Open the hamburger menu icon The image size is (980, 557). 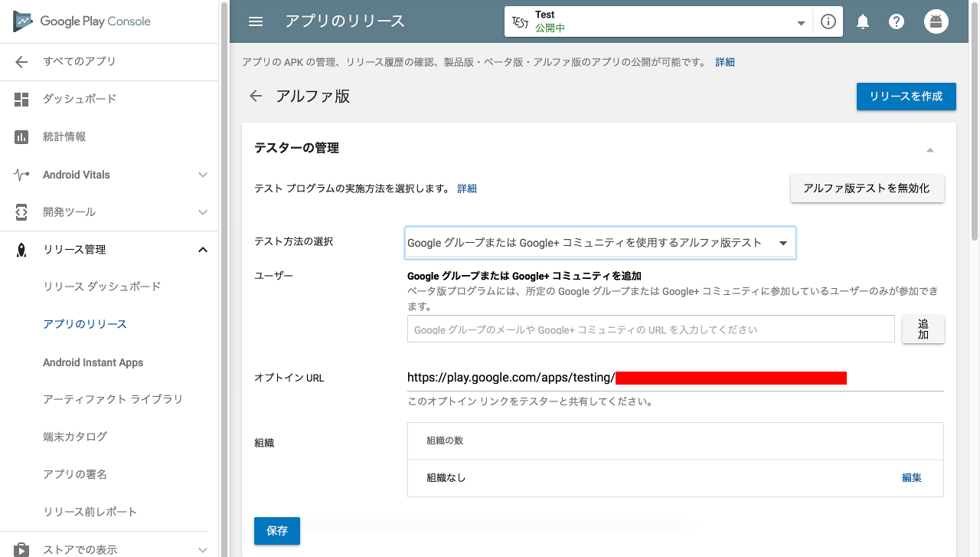(256, 21)
